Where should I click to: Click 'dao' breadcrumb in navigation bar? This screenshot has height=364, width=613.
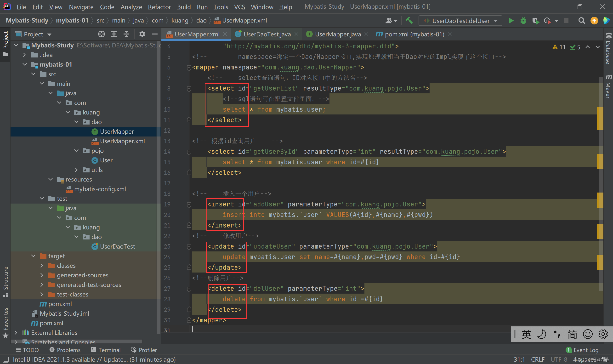click(201, 21)
